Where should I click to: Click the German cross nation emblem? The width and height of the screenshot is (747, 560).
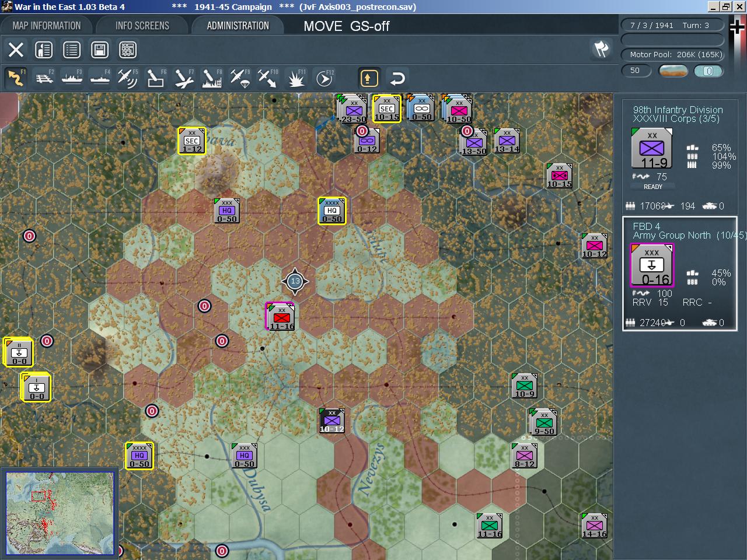tap(737, 27)
